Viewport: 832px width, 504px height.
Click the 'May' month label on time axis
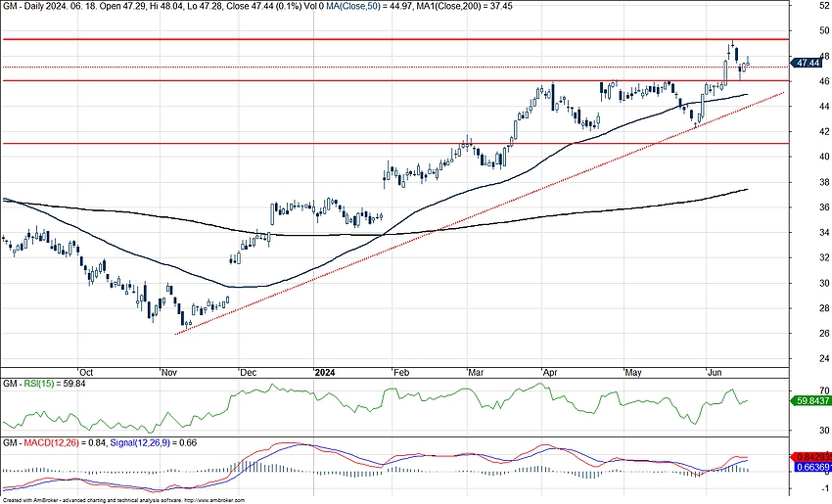coord(633,373)
